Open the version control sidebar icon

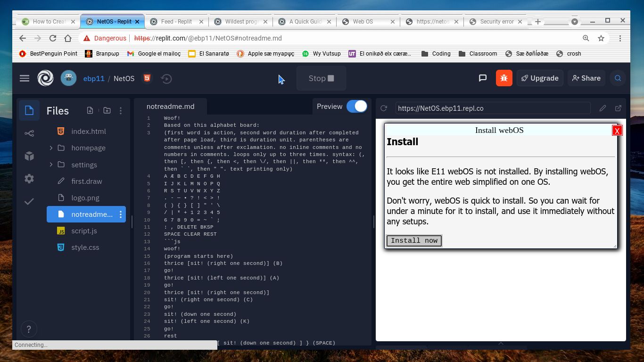pos(29,133)
